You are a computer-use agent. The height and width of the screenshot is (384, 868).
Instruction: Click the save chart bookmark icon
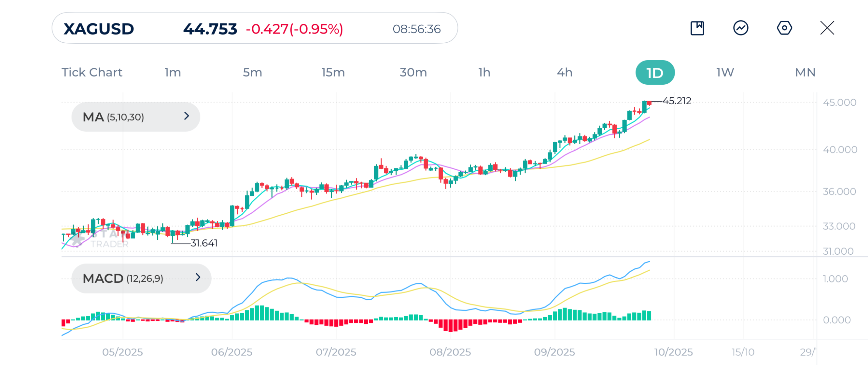(697, 28)
